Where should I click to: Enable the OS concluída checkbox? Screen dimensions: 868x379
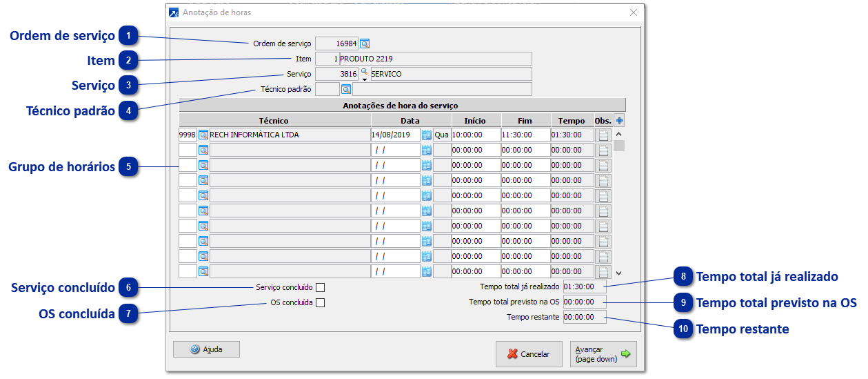pos(320,302)
